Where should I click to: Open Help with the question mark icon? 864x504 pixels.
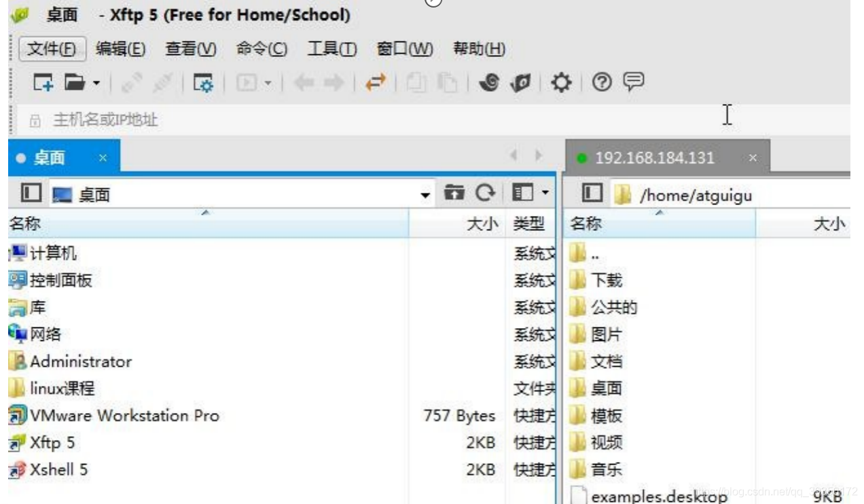pos(602,82)
